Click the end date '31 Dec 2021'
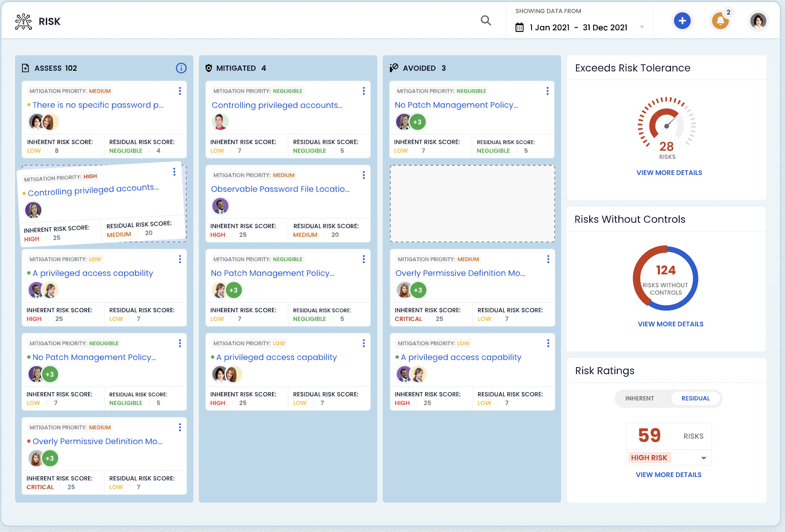 pos(605,27)
